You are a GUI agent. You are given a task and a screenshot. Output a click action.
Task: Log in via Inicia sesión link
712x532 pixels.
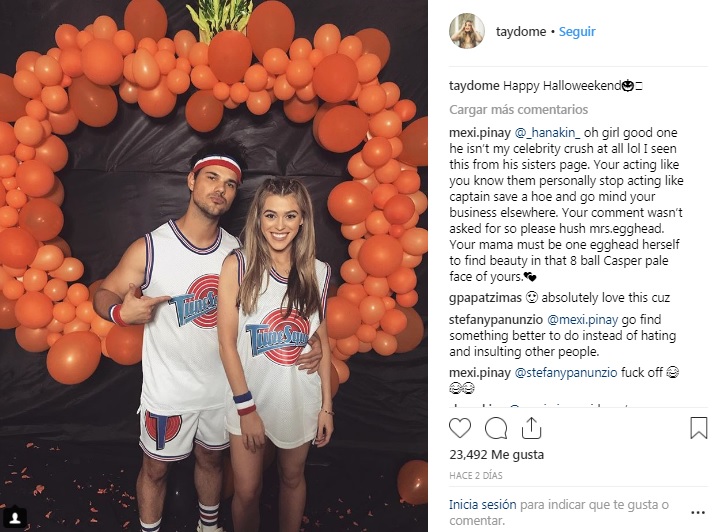pos(482,504)
